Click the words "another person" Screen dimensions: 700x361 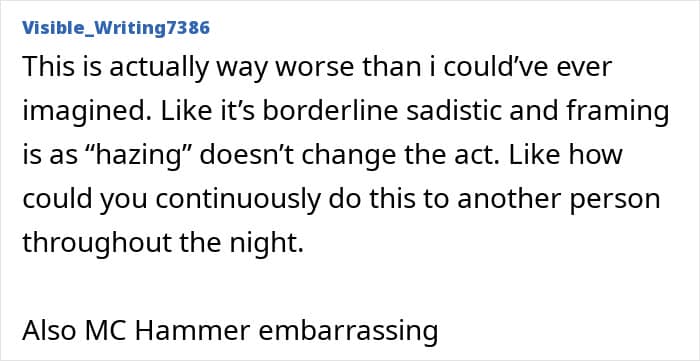point(559,199)
